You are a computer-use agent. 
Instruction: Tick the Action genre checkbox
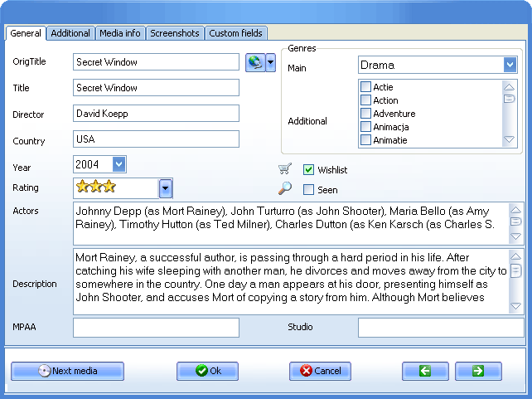pyautogui.click(x=365, y=100)
